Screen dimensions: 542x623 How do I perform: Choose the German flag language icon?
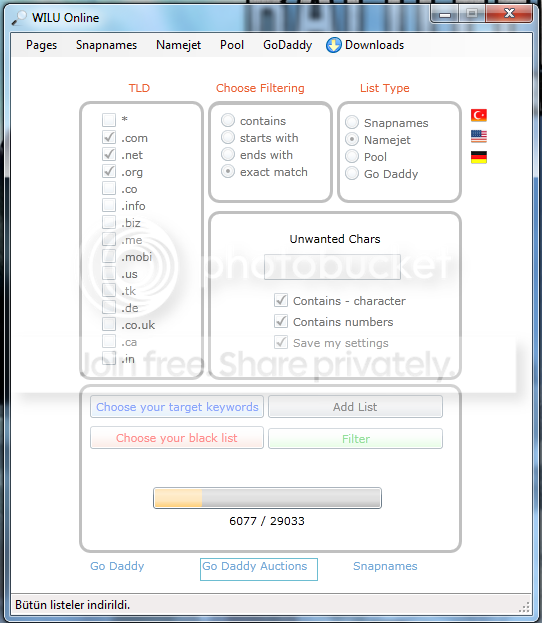478,157
